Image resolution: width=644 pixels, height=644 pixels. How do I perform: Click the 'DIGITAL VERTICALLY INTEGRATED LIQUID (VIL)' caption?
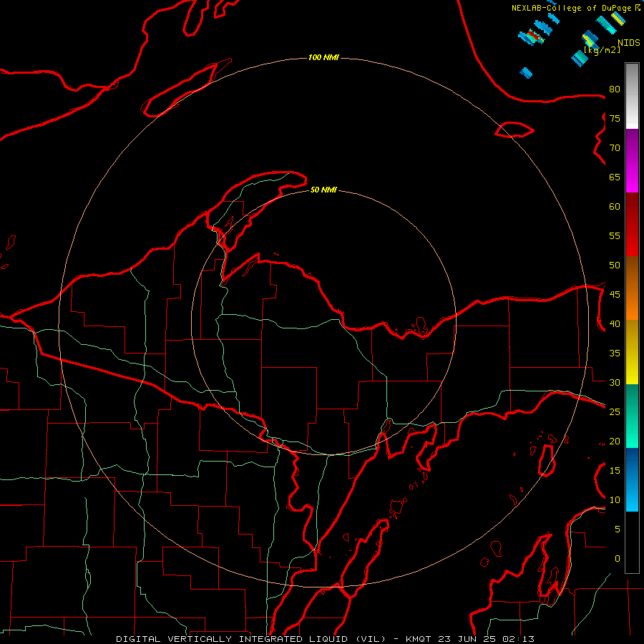pos(251,639)
